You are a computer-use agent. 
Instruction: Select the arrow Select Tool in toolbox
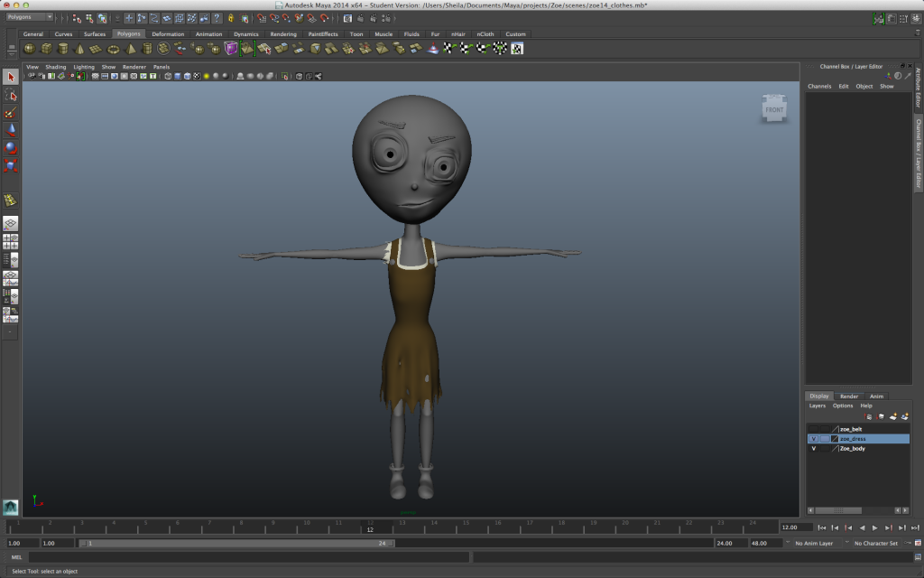click(11, 77)
